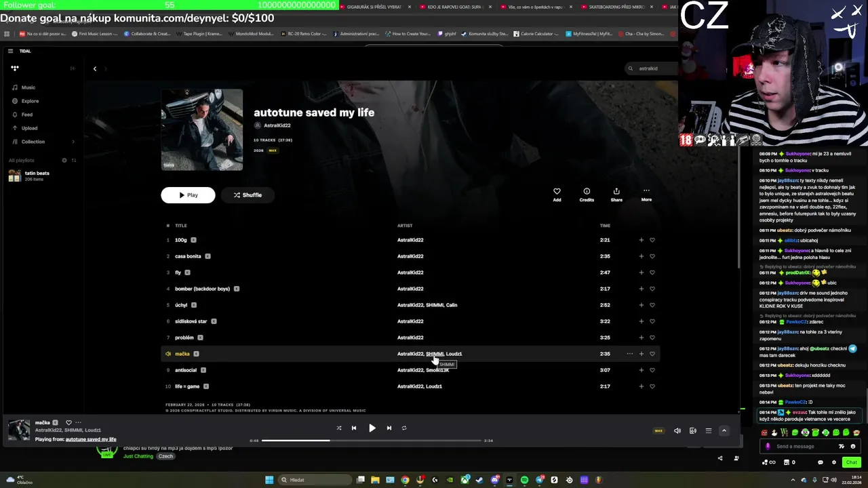Add album to collection with heart
This screenshot has height=488, width=868.
click(557, 195)
